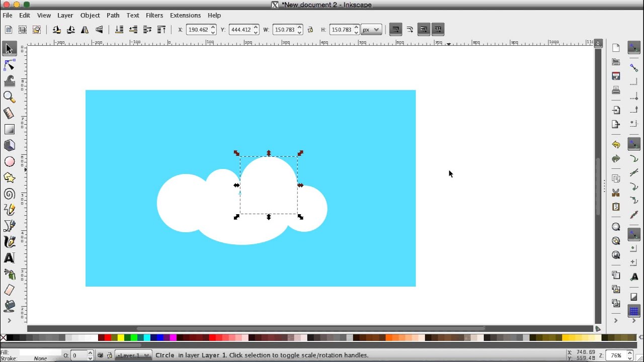Open the Object menu
The width and height of the screenshot is (644, 362).
pos(90,15)
